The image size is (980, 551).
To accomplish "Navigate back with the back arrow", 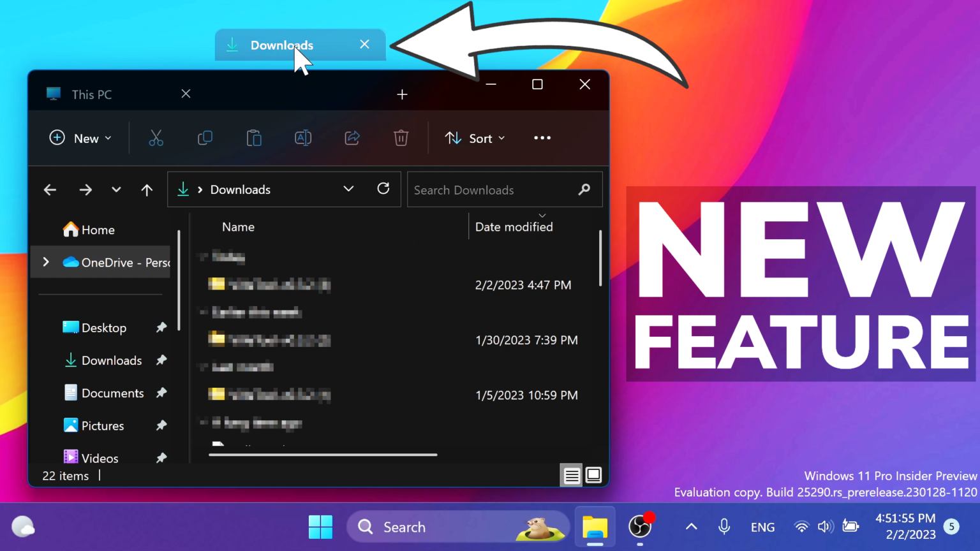I will (x=50, y=189).
